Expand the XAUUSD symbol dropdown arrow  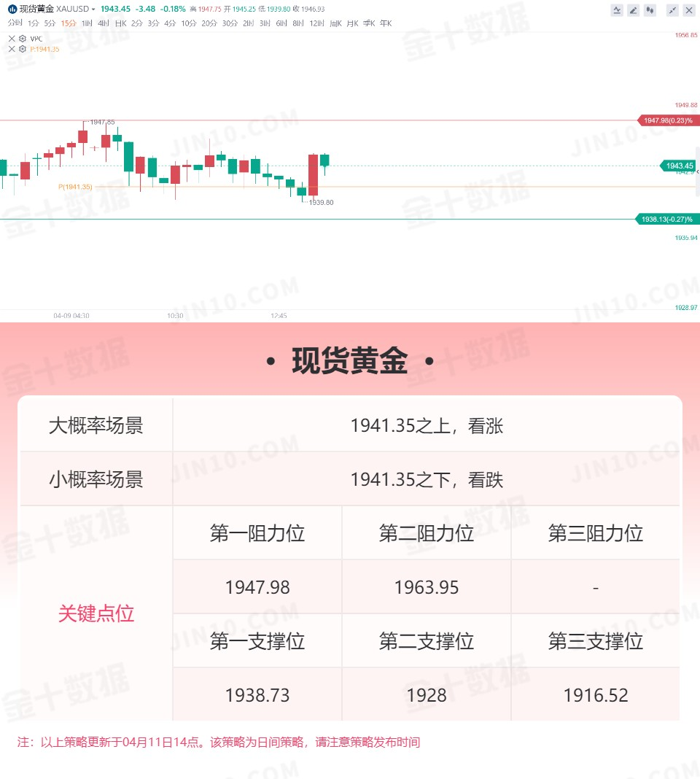tap(93, 9)
